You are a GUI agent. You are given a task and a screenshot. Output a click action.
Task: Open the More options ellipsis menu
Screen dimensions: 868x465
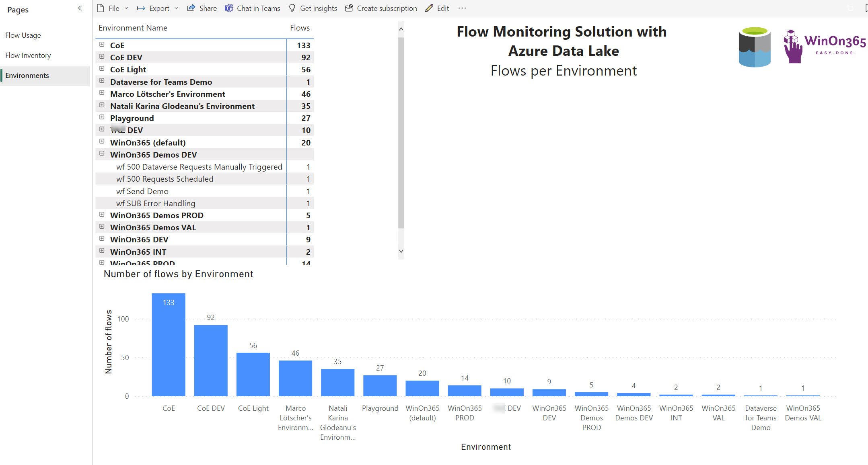coord(462,8)
